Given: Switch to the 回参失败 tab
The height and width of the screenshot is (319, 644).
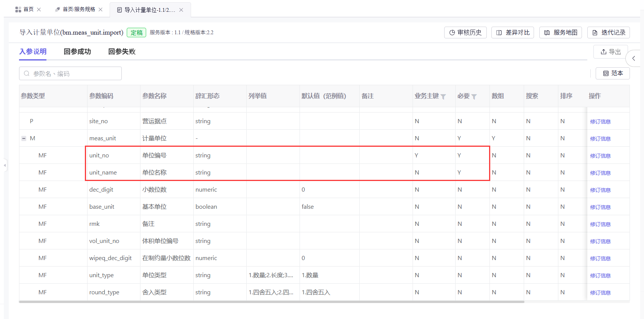Looking at the screenshot, I should pyautogui.click(x=122, y=52).
